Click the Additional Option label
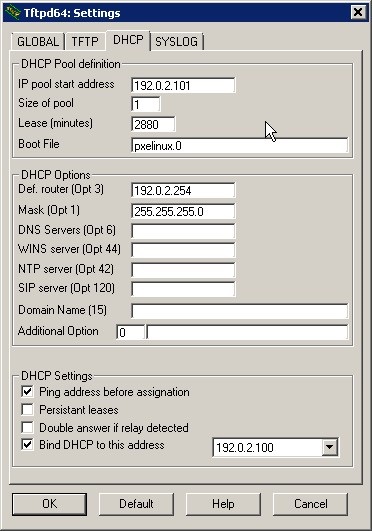372x531 pixels. [x=58, y=331]
